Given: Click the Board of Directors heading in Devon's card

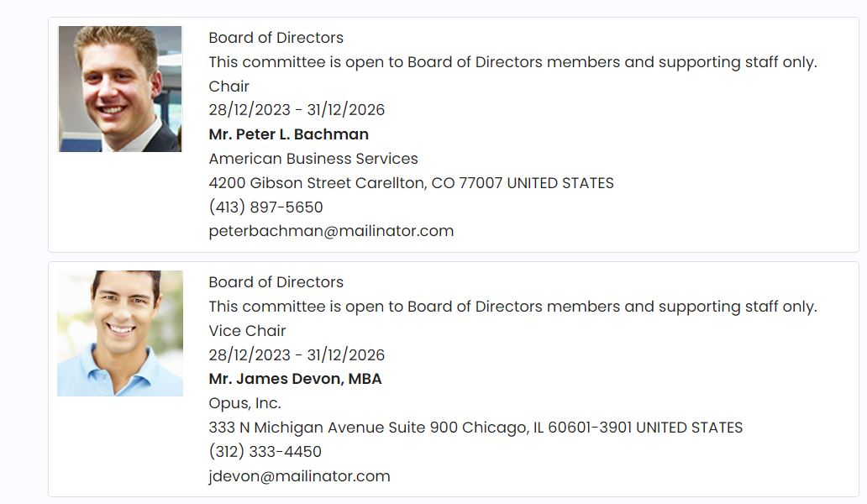Looking at the screenshot, I should tap(276, 282).
